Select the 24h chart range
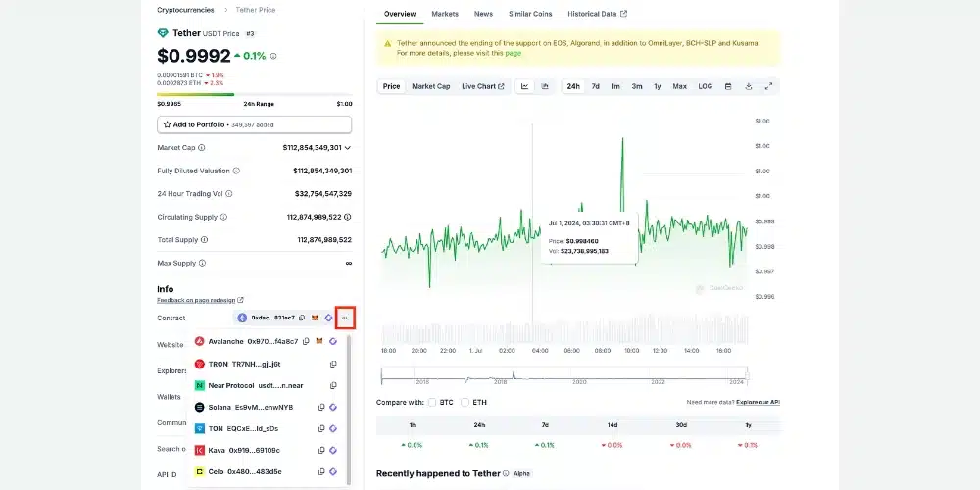This screenshot has width=980, height=490. coord(573,86)
